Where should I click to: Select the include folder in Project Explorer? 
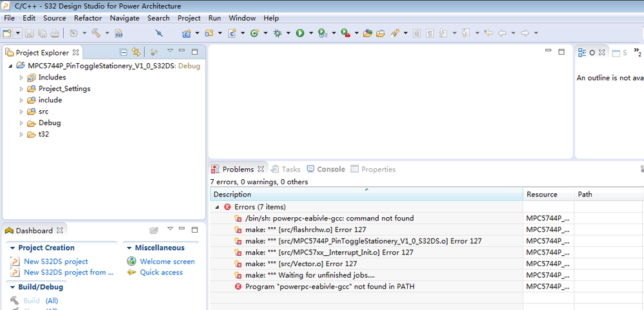50,100
